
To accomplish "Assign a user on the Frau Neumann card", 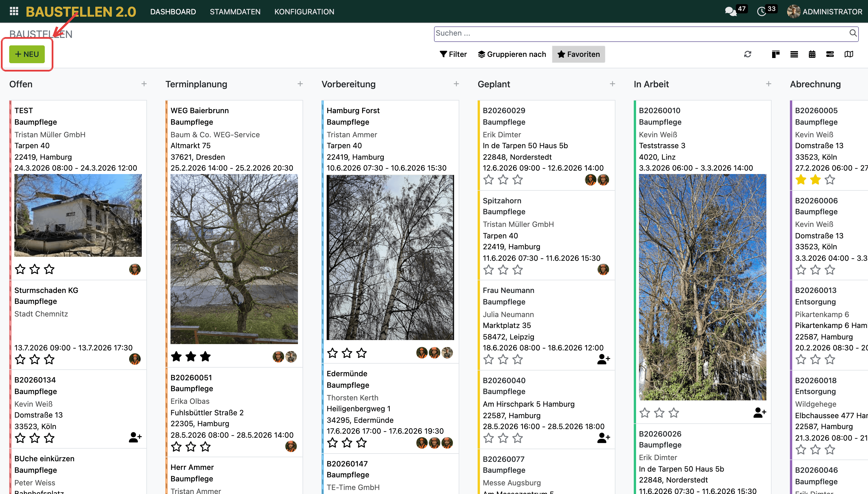I will click(x=604, y=359).
